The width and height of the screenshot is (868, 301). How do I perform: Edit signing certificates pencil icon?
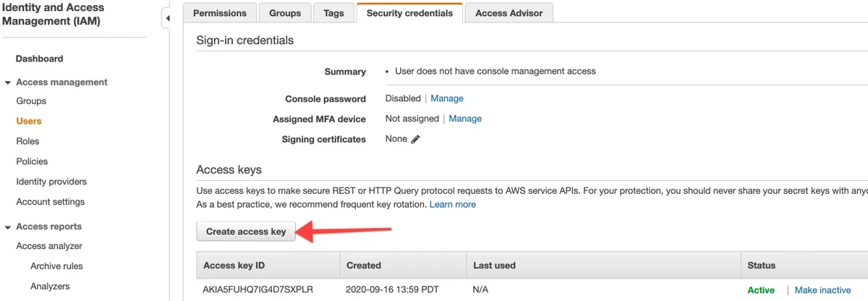tap(415, 140)
